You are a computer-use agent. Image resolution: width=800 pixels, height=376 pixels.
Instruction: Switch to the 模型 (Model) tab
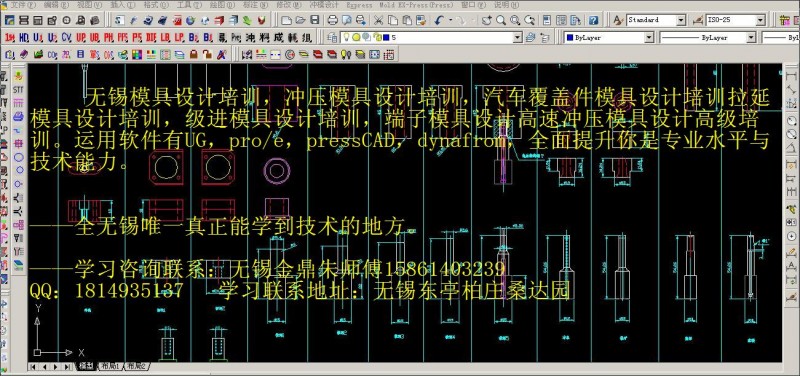[x=86, y=366]
